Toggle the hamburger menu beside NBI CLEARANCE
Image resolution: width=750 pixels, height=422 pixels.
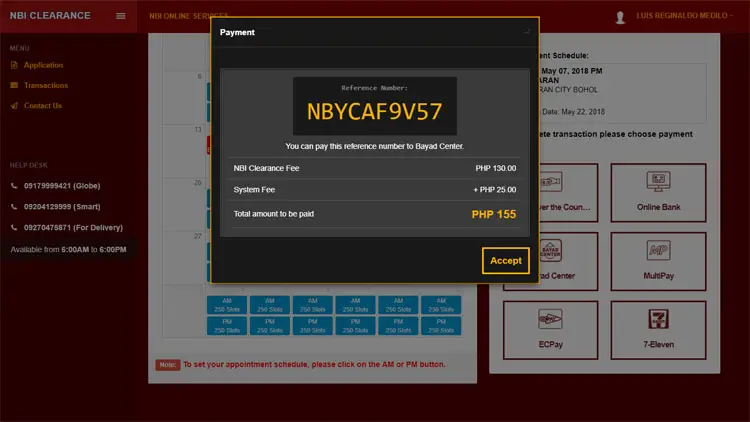pyautogui.click(x=121, y=16)
